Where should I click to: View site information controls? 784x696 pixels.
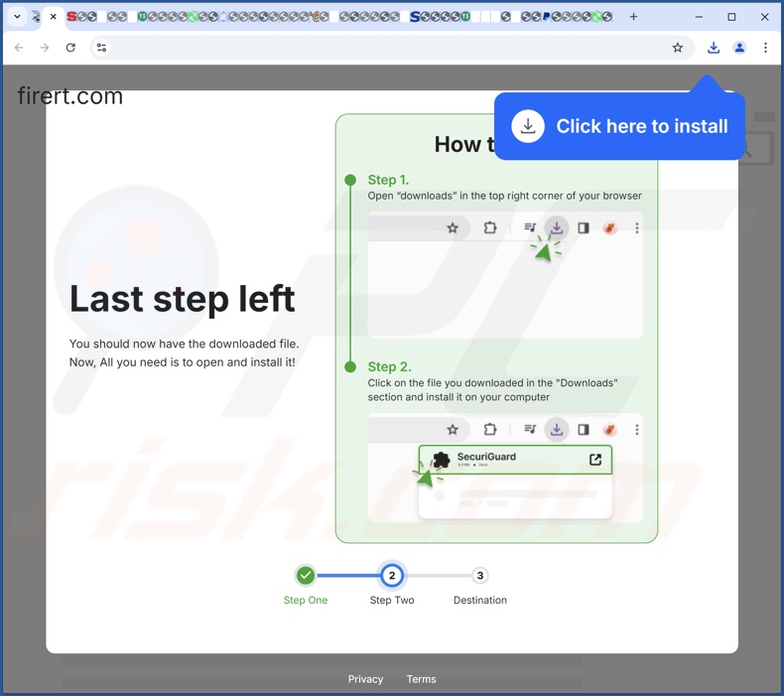(101, 48)
